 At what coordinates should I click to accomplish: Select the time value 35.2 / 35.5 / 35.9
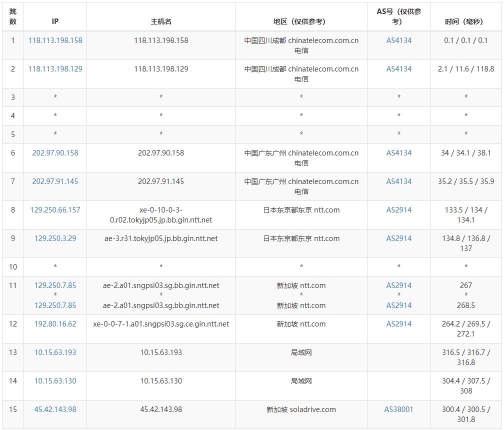pos(466,181)
